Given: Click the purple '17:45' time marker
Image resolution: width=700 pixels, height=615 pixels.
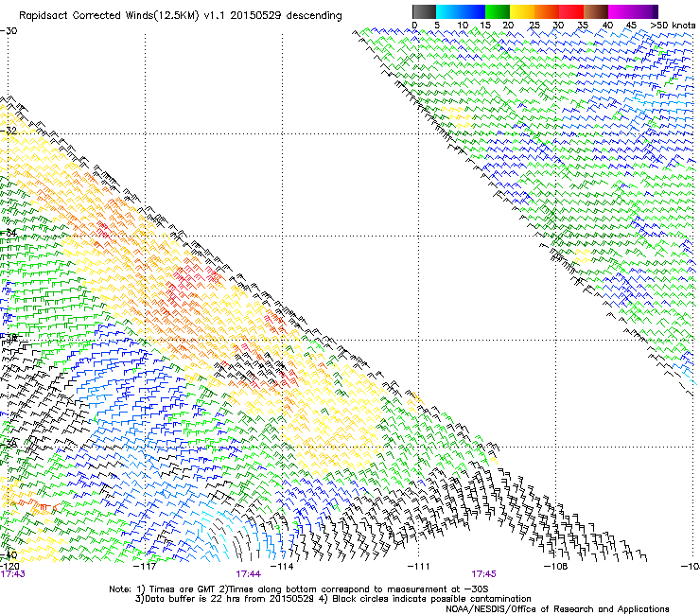Looking at the screenshot, I should pos(484,574).
